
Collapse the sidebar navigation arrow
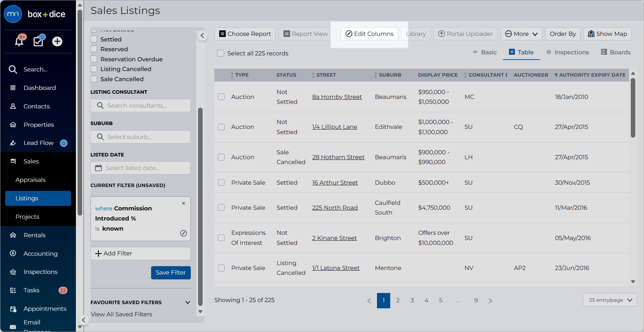[x=84, y=320]
